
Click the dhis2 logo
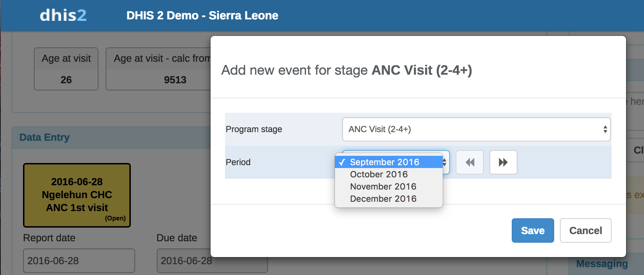coord(63,15)
